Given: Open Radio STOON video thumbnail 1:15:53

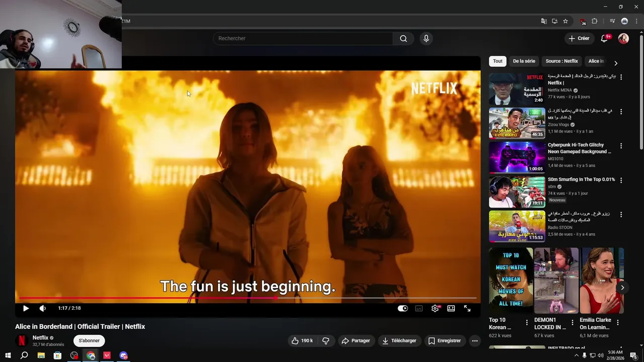Looking at the screenshot, I should pos(517,226).
